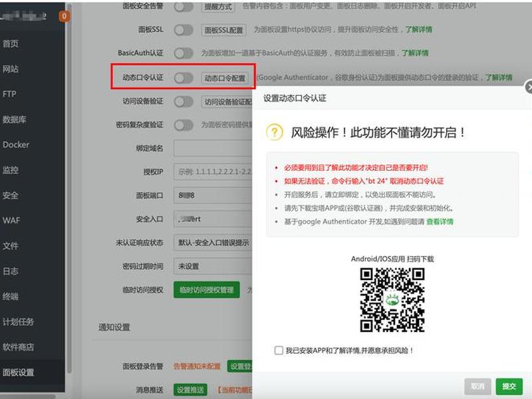Screen dimensions: 532x399
Task: Open 文件 in the sidebar
Action: pos(11,245)
